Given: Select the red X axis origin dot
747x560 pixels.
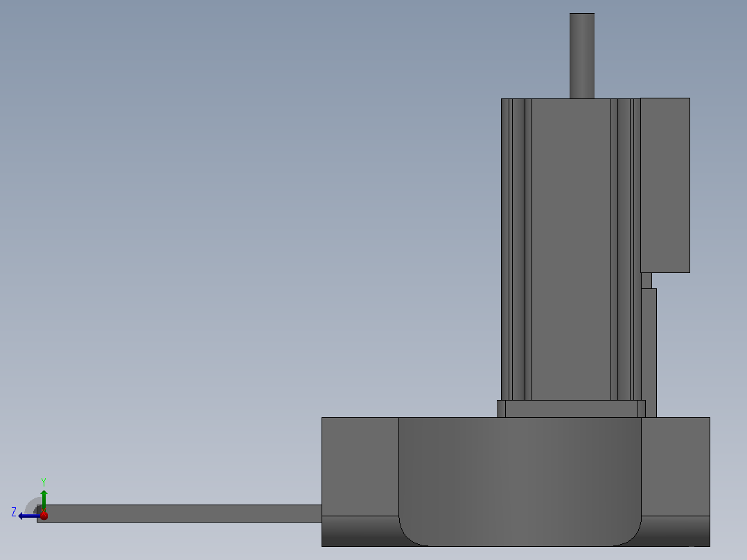Looking at the screenshot, I should click(x=44, y=515).
